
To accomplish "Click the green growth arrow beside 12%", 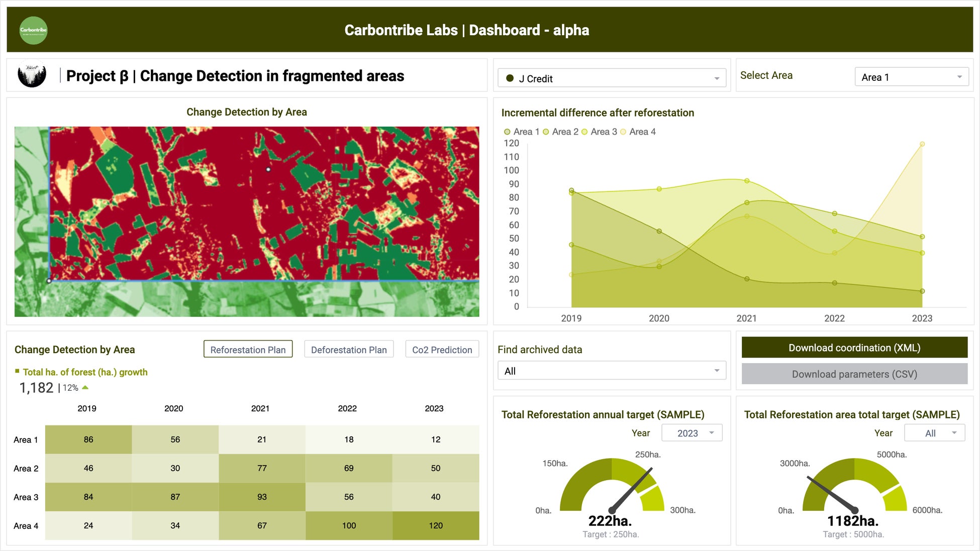I will pos(85,387).
